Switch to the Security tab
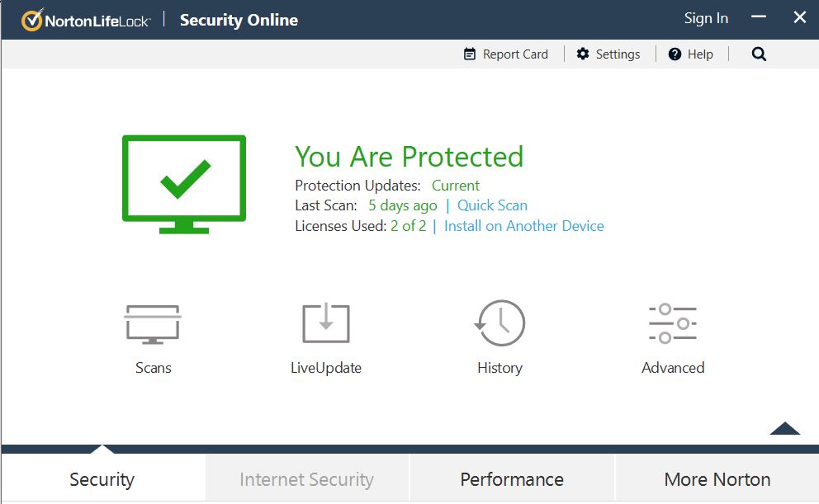Viewport: 819px width, 504px height. tap(102, 479)
